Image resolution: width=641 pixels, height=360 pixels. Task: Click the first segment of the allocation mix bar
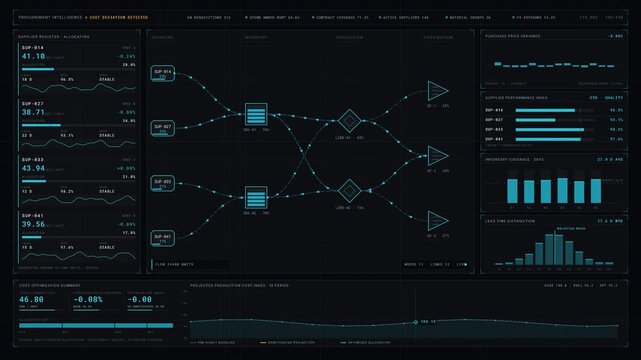(x=40, y=326)
